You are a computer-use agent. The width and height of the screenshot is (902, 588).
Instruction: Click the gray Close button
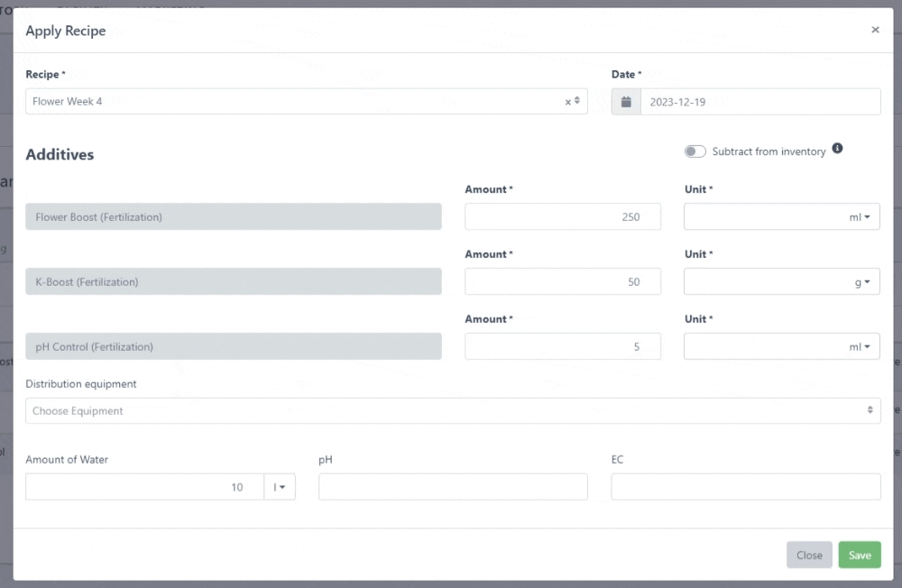coord(809,555)
